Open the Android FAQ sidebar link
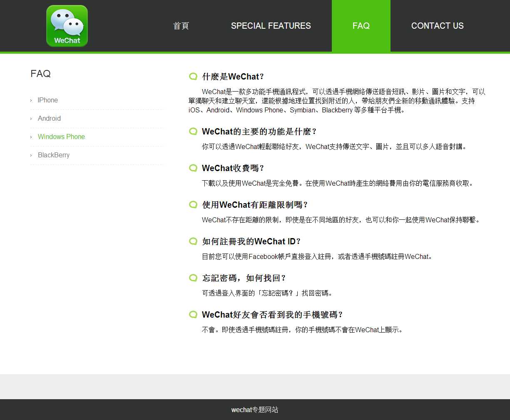Image resolution: width=510 pixels, height=420 pixels. 49,119
